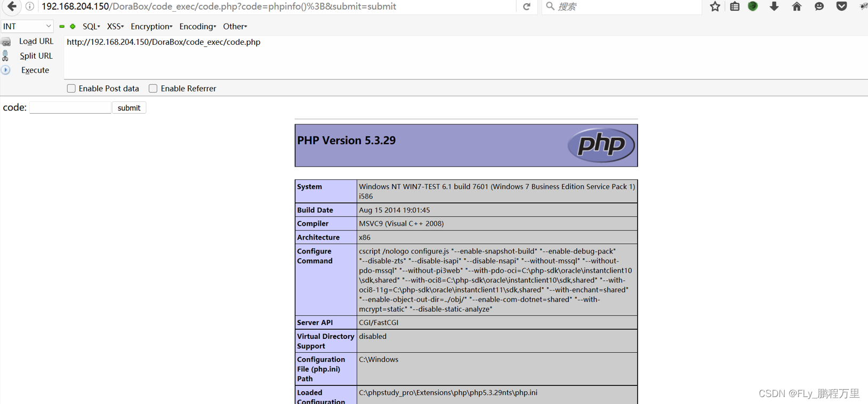Click the PHP logo

[x=601, y=145]
